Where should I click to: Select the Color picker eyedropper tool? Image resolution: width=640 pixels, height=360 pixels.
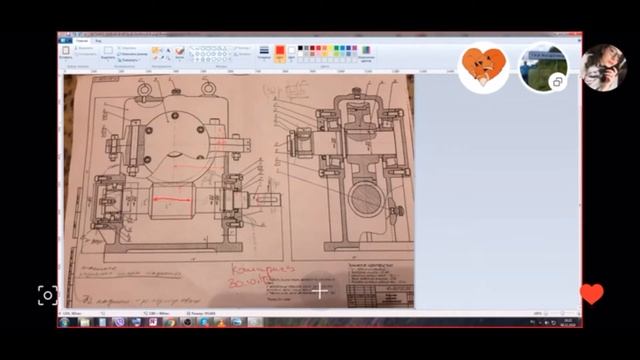click(x=162, y=58)
